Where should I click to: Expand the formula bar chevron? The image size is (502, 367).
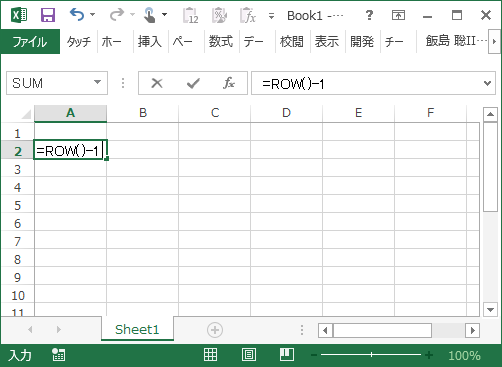487,83
